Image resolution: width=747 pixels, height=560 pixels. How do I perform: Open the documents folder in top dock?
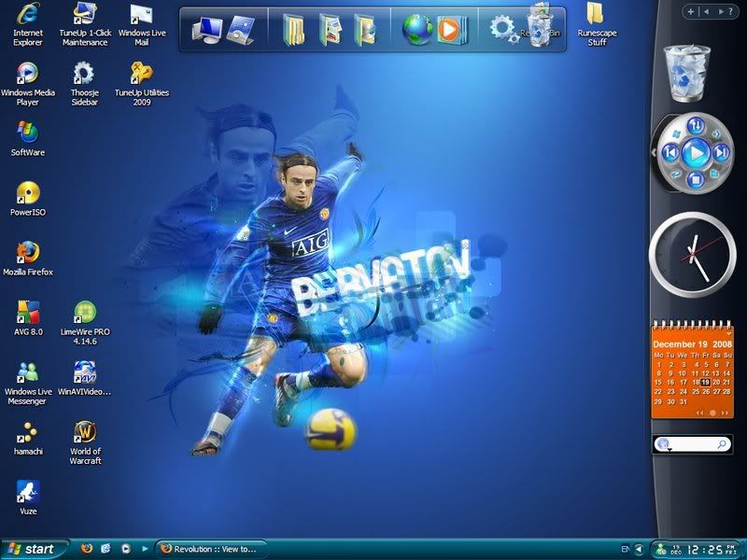[294, 30]
